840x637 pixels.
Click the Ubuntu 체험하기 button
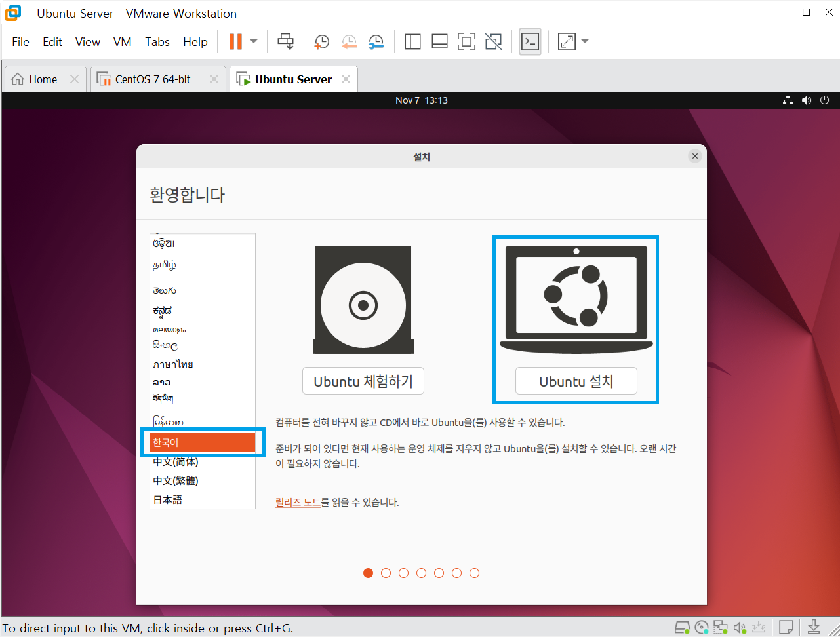363,381
